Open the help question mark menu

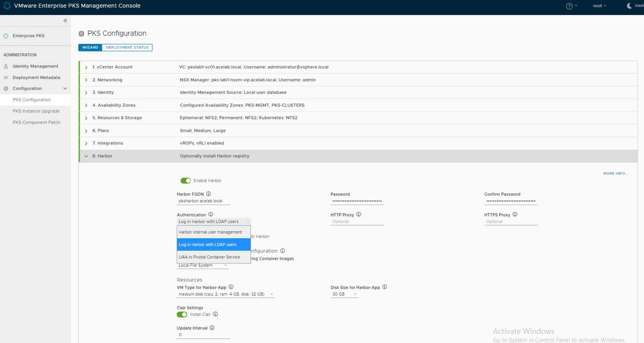(571, 6)
